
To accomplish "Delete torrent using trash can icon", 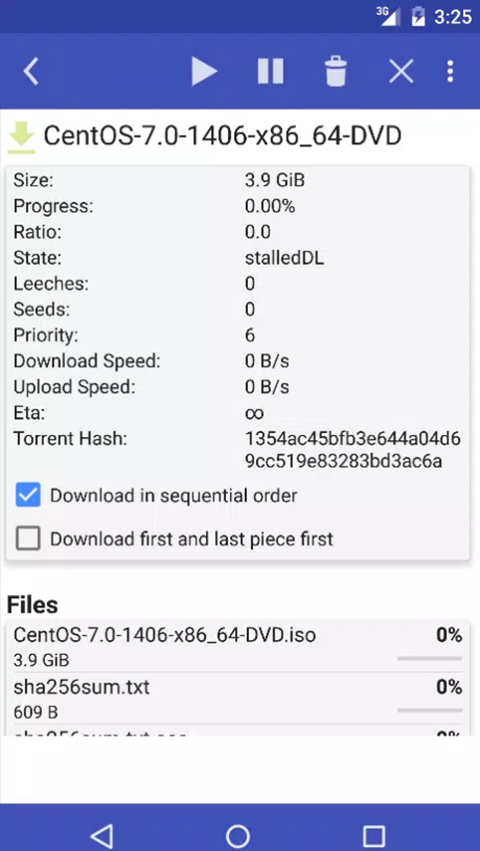I will coord(336,71).
